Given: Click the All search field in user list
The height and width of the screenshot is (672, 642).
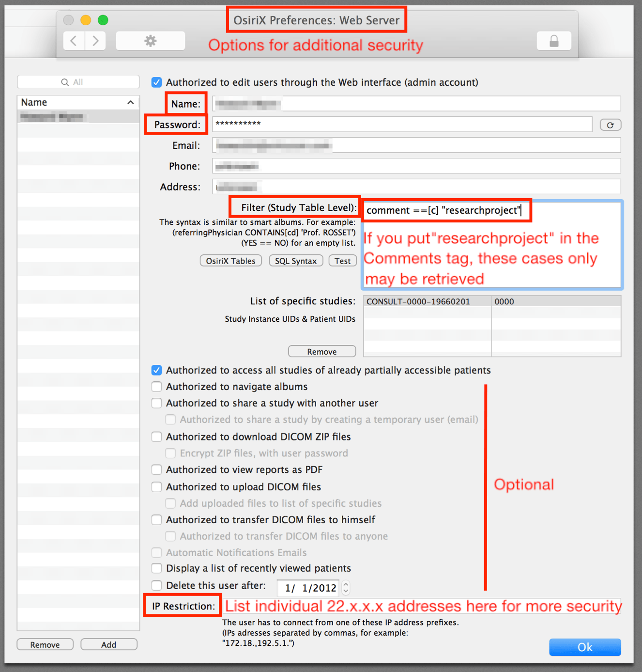Looking at the screenshot, I should tap(78, 82).
